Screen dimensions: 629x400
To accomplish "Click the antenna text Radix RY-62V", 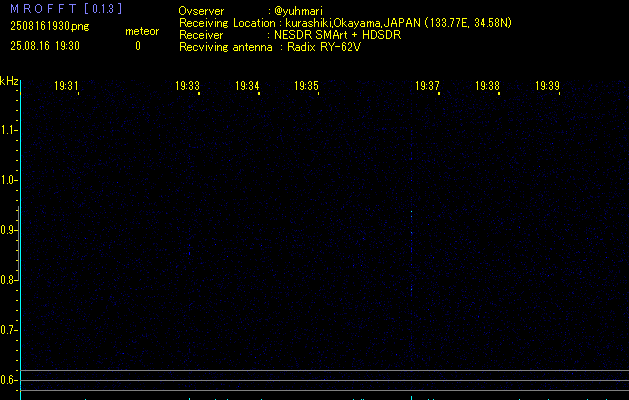I will click(x=324, y=47).
